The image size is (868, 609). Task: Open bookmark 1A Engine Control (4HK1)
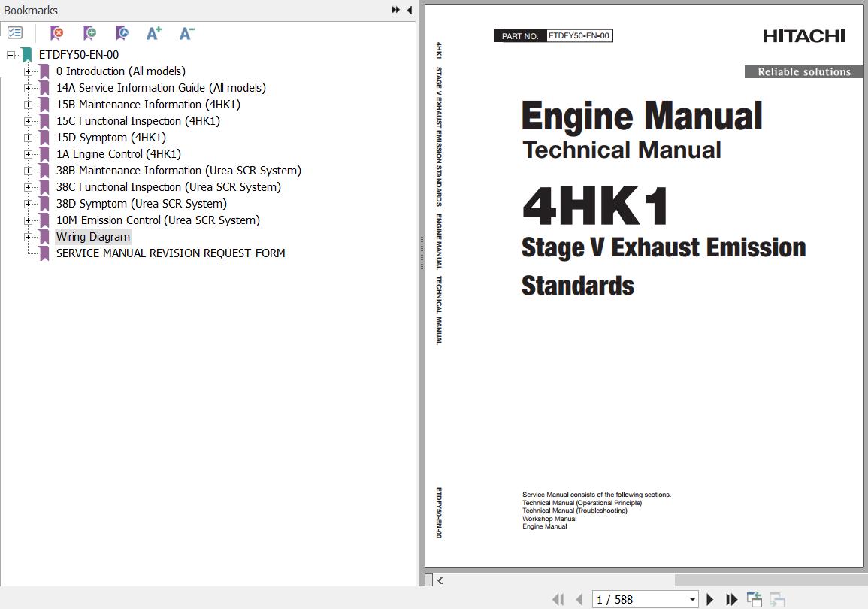[x=119, y=154]
